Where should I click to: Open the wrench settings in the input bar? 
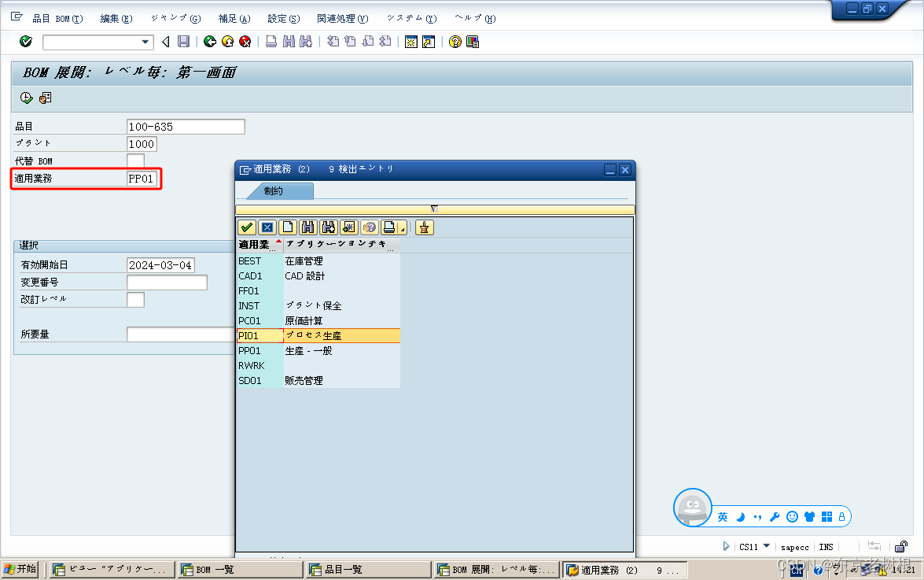tap(775, 517)
